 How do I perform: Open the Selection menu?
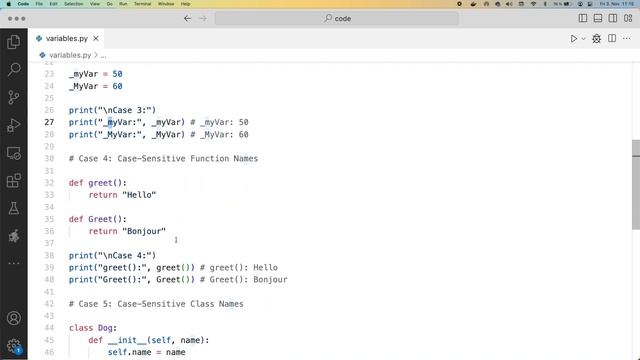(x=73, y=4)
